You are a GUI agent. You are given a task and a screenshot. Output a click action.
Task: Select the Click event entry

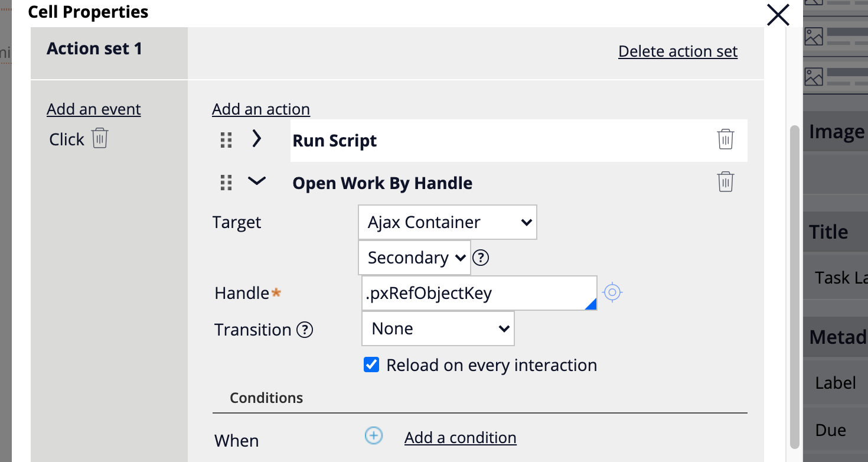tap(67, 139)
